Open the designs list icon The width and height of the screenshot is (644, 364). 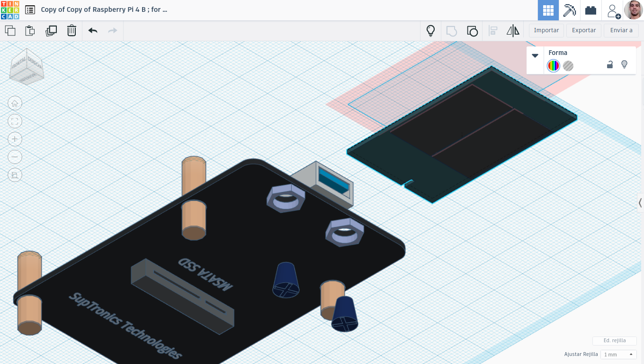tap(30, 9)
